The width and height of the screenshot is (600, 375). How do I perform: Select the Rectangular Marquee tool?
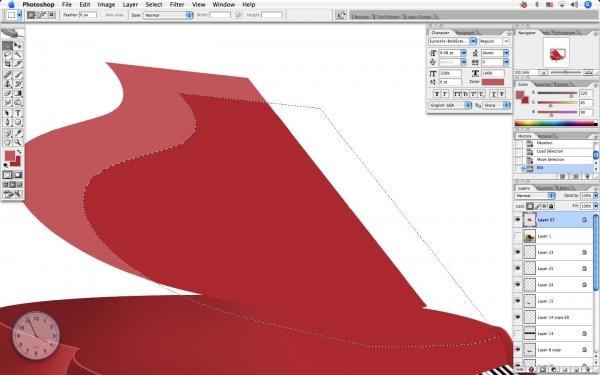(x=7, y=46)
